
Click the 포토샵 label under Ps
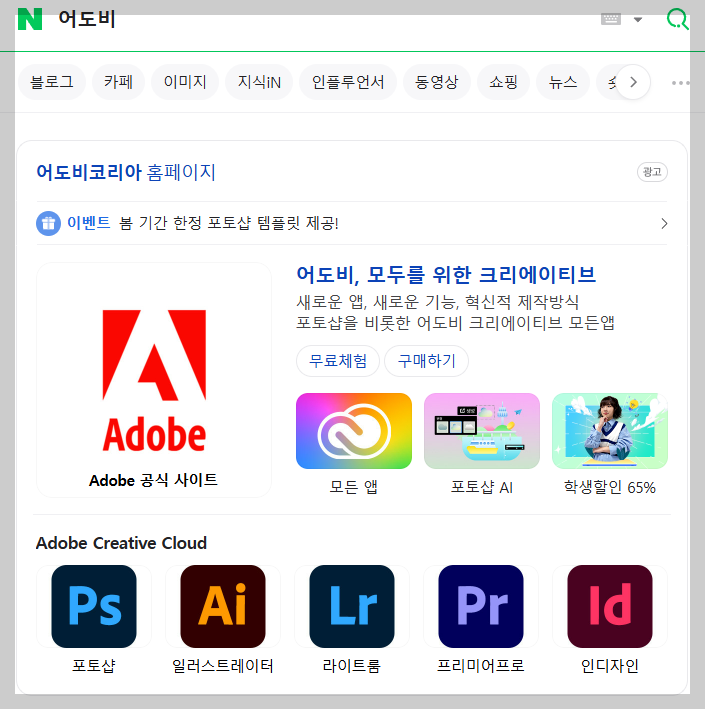coord(94,666)
